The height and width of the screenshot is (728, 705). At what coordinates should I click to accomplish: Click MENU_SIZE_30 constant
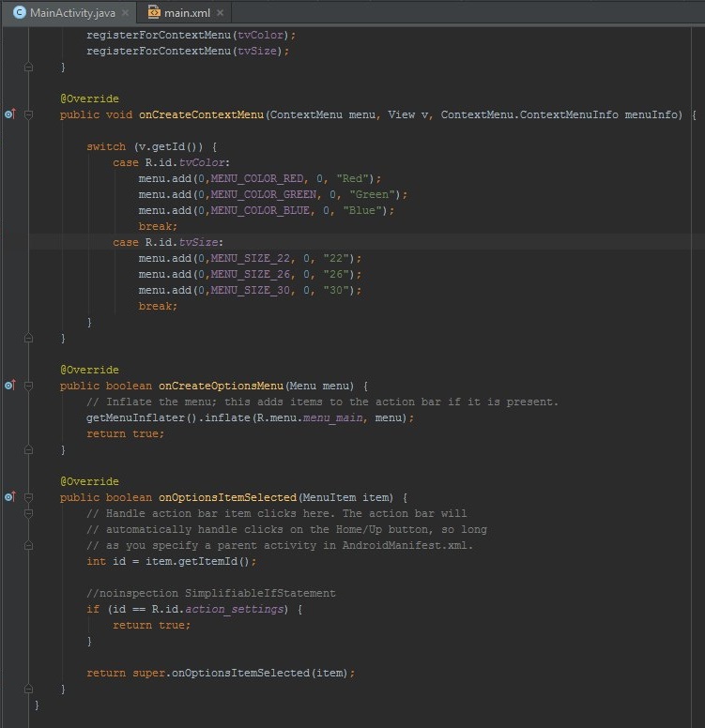[x=251, y=290]
